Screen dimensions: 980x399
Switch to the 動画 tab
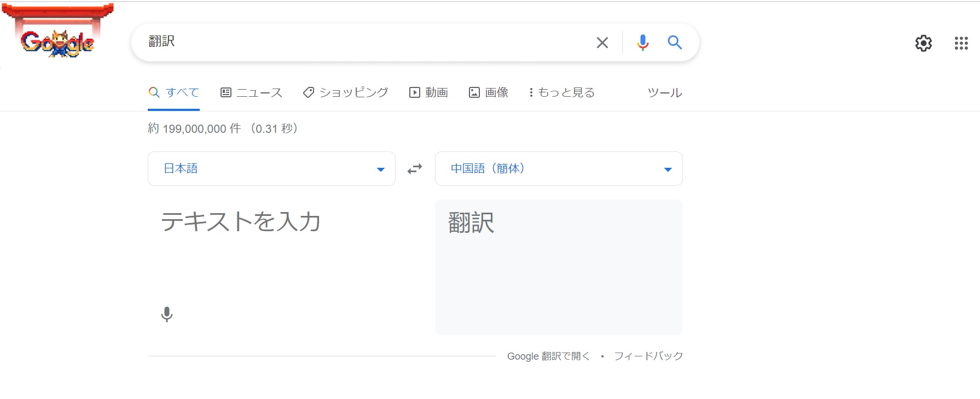point(429,92)
